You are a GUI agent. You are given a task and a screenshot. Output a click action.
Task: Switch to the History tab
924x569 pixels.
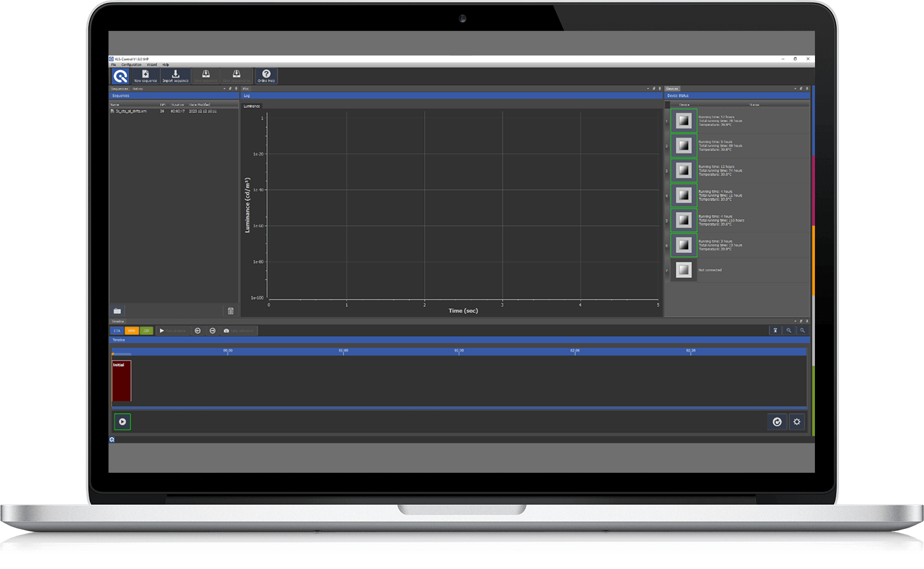point(137,89)
